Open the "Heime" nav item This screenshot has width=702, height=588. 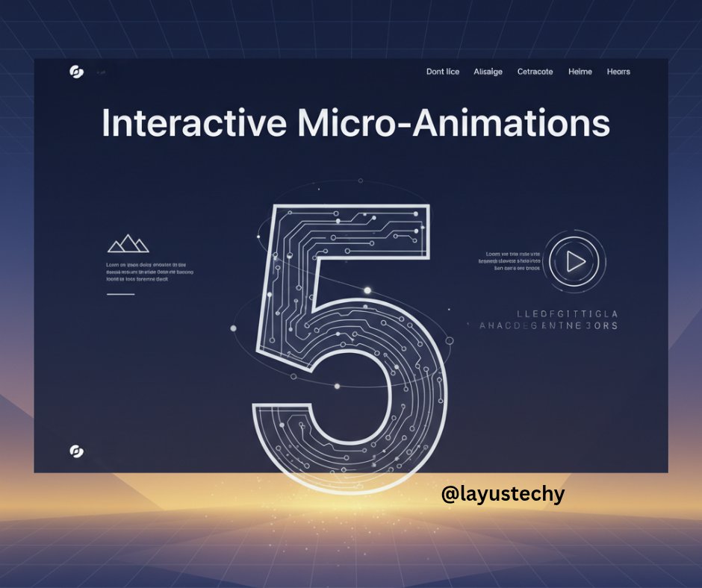pos(580,72)
